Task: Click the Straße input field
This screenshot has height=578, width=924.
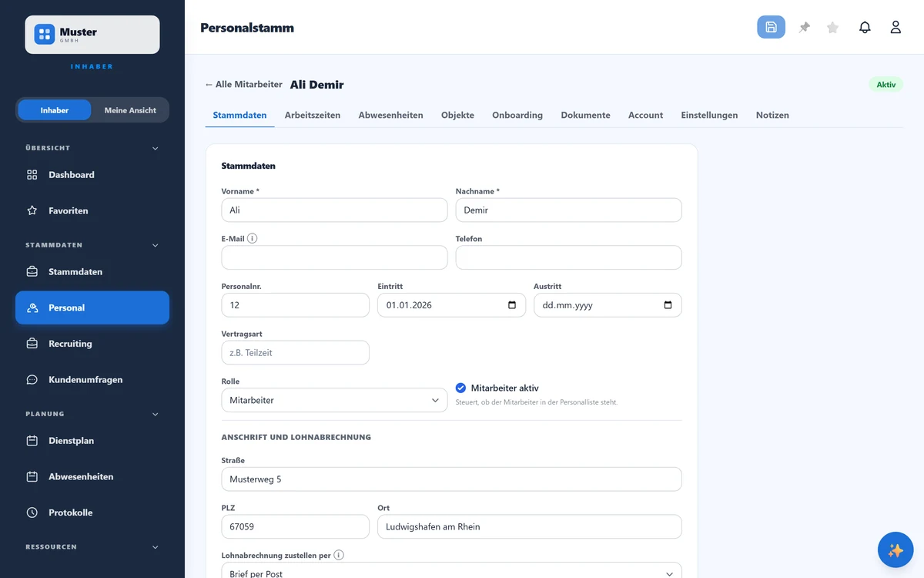Action: [x=451, y=479]
